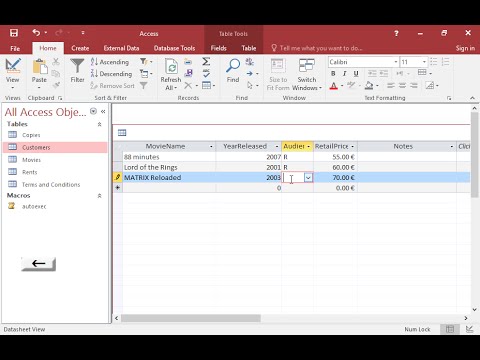
Task: Collapse the Tables group in navigation pane
Action: [99, 124]
